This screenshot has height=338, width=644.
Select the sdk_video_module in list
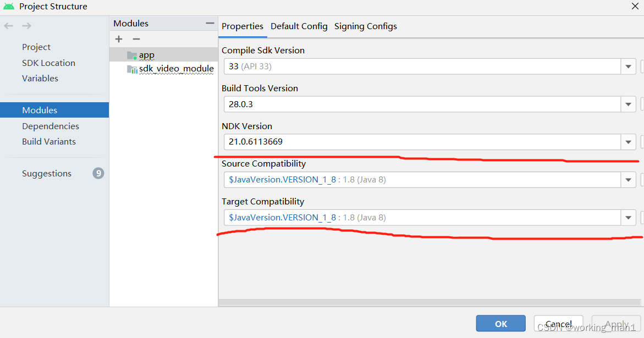(x=163, y=69)
